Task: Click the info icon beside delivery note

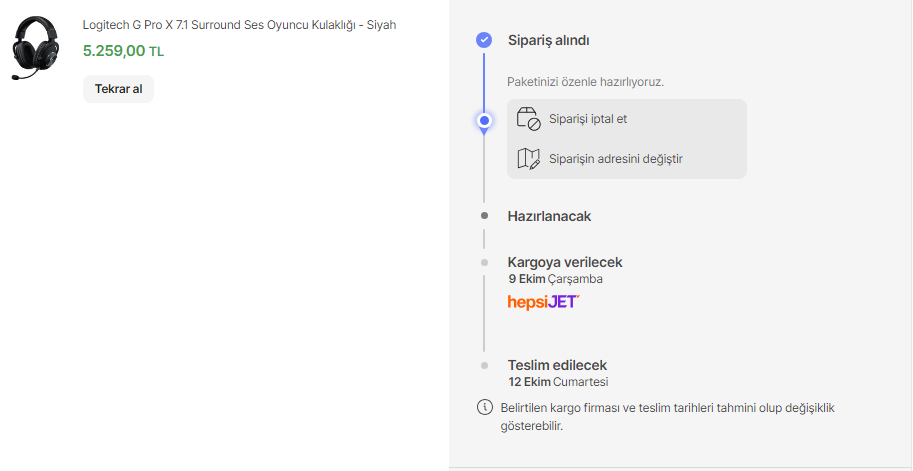Action: 485,408
